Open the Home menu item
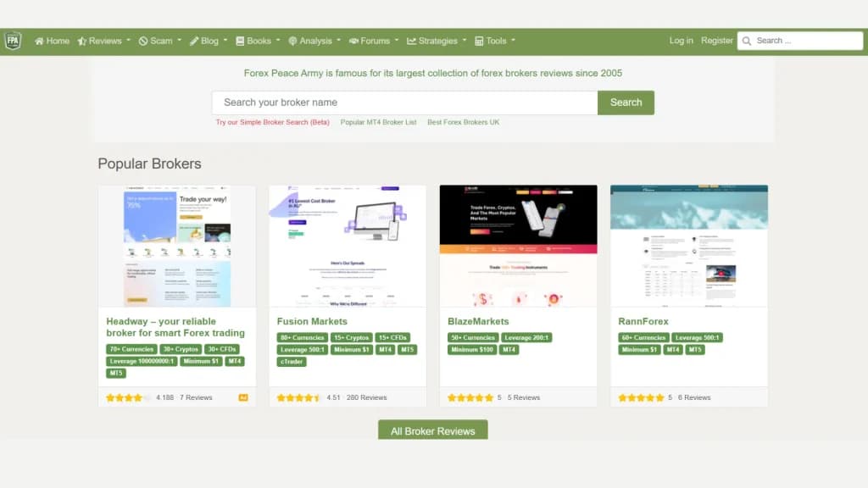The width and height of the screenshot is (868, 488). click(x=52, y=41)
